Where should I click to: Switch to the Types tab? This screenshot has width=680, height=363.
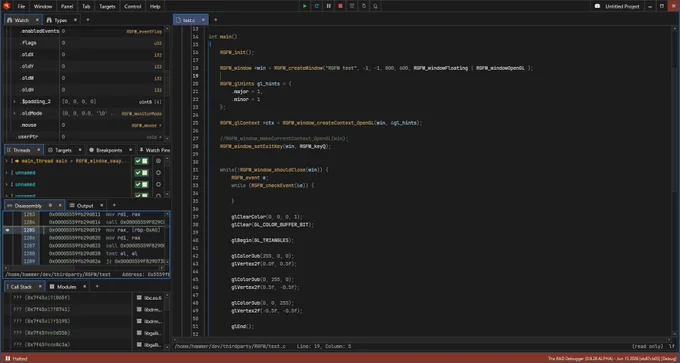click(61, 20)
